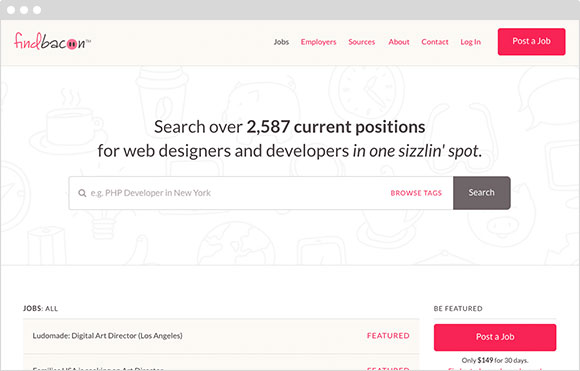Click the third window control dot
The image size is (580, 371).
point(37,10)
